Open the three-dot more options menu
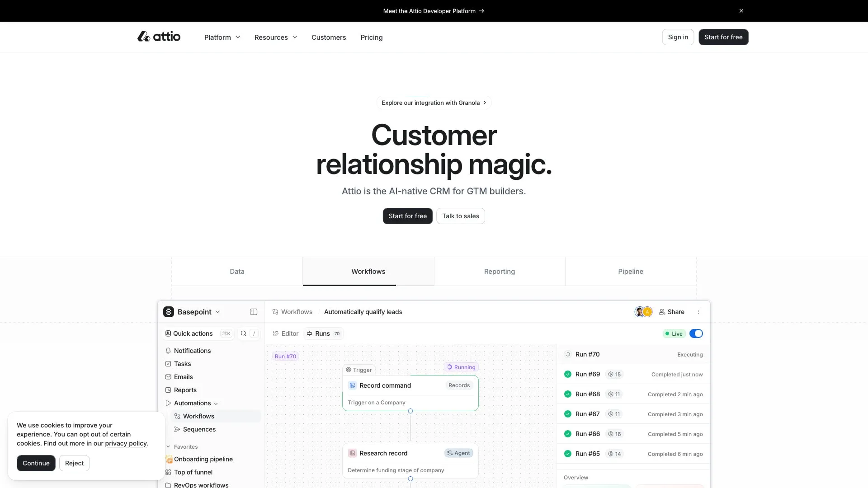868x488 pixels. [x=698, y=312]
